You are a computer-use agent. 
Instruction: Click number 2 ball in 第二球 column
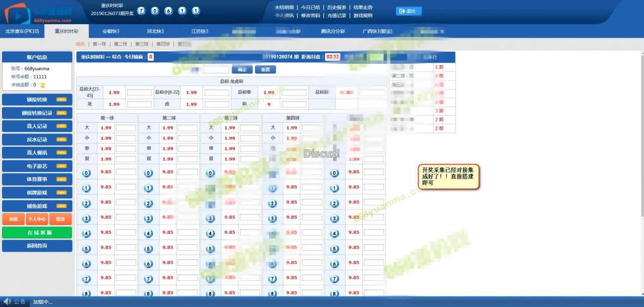[x=148, y=203]
